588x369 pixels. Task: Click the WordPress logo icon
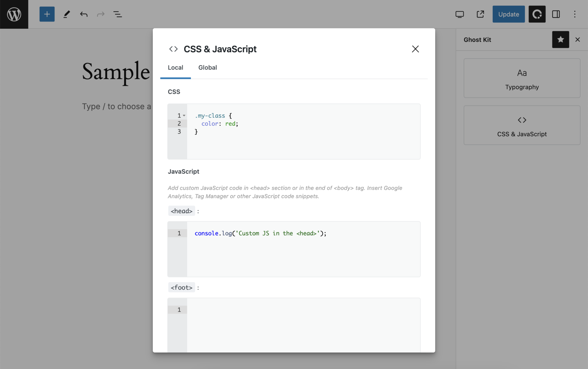(14, 14)
